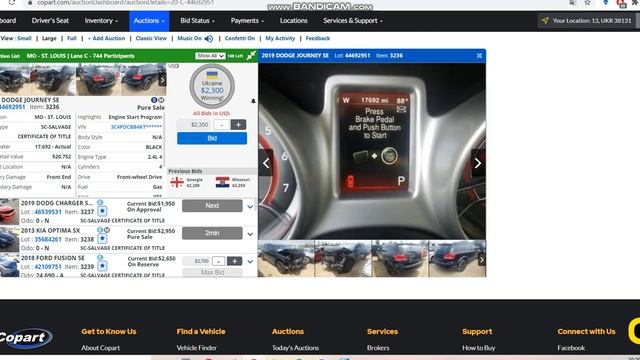Click the collapse auction panel arrows icon
640x360 pixels.
(251, 56)
